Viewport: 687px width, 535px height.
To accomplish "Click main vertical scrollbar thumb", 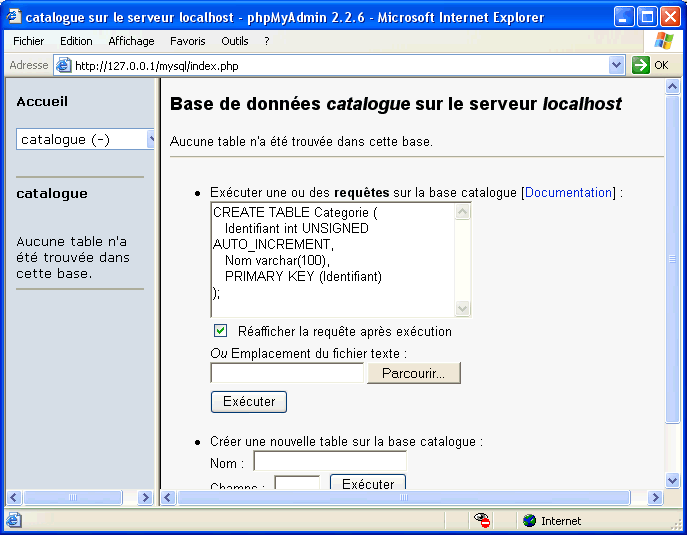I will click(x=672, y=259).
